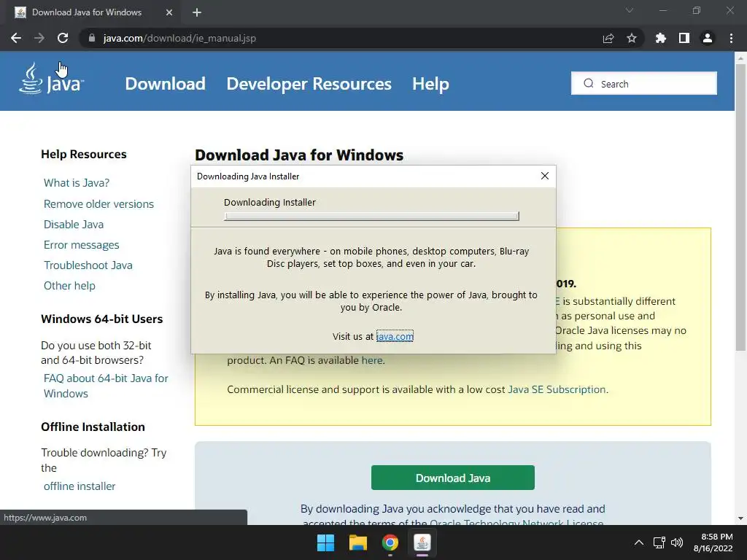This screenshot has width=747, height=560.
Task: Click the green Download Java button
Action: point(452,478)
